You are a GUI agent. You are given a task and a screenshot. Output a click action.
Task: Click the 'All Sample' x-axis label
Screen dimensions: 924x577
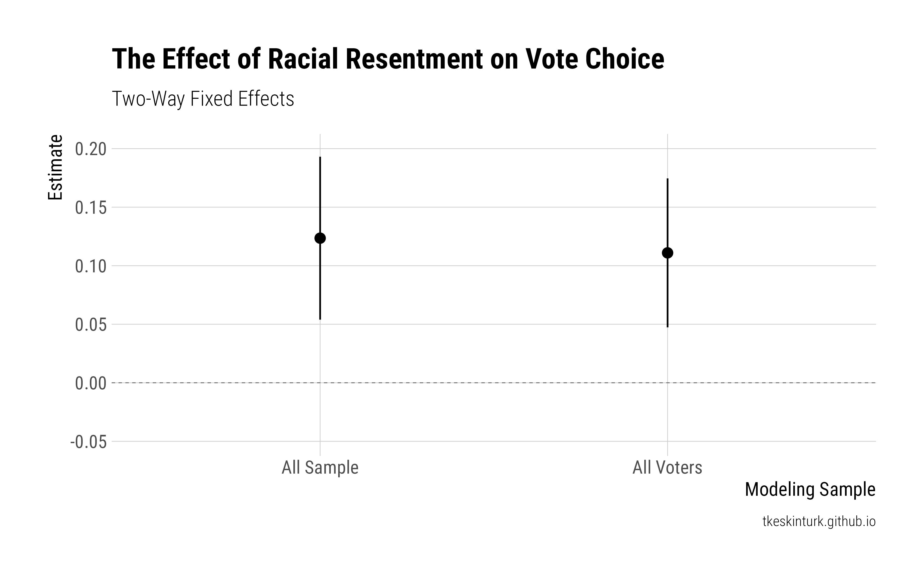tap(320, 467)
